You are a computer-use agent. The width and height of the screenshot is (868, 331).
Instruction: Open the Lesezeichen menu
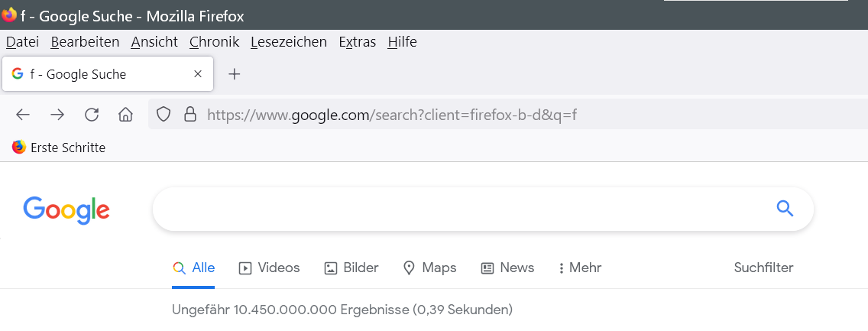(x=288, y=42)
